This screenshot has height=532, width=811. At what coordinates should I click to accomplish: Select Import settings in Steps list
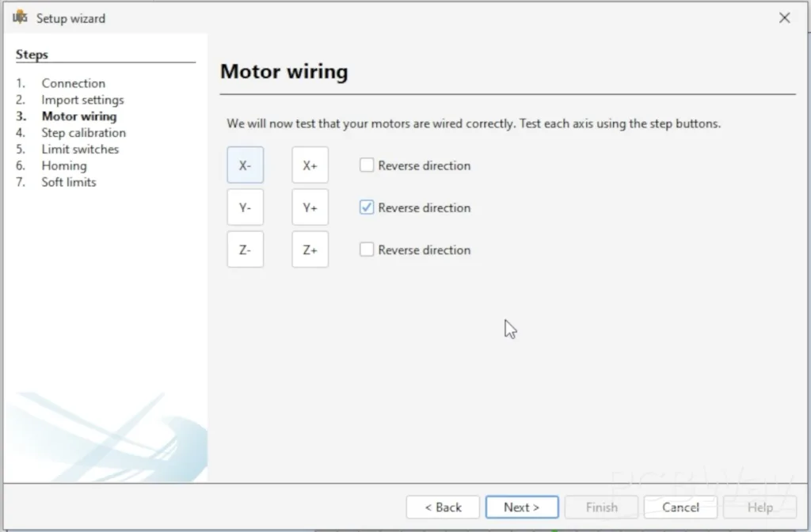click(82, 100)
